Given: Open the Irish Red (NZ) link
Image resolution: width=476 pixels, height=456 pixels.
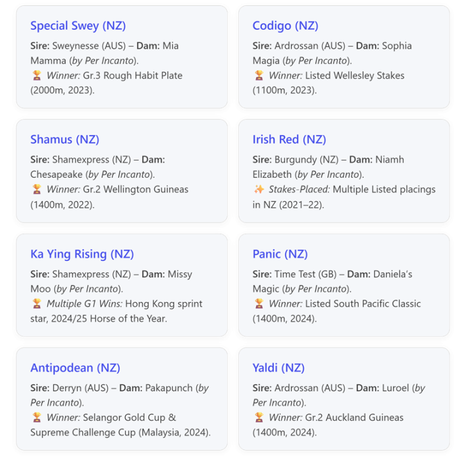Looking at the screenshot, I should point(289,139).
